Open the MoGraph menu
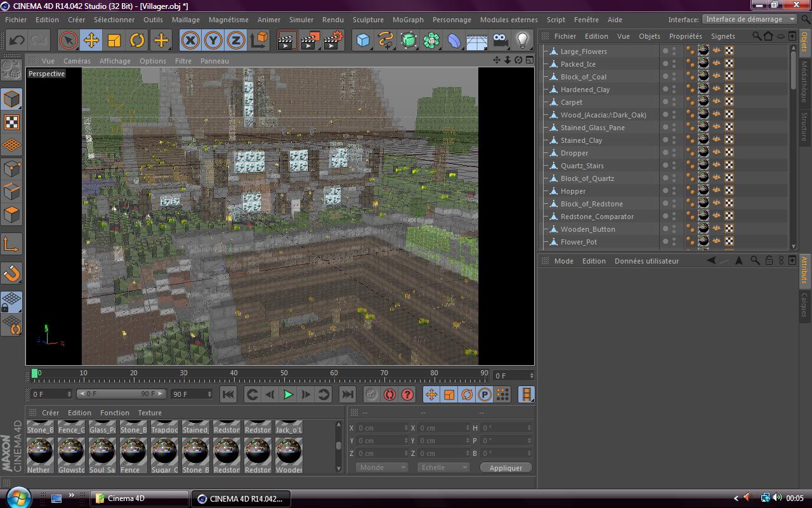Screen dimensions: 812x508 point(408,20)
